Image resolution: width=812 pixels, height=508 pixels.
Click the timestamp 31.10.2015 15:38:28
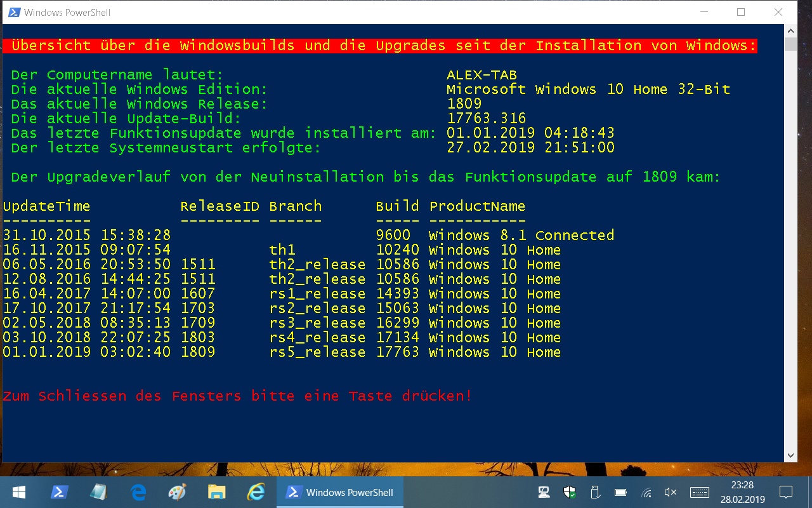click(x=87, y=236)
